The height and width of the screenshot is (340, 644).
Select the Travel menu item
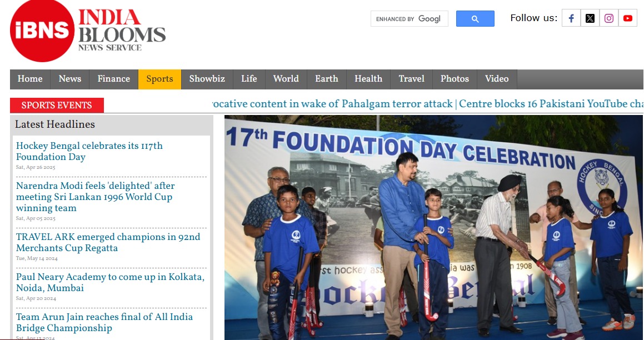(x=412, y=79)
